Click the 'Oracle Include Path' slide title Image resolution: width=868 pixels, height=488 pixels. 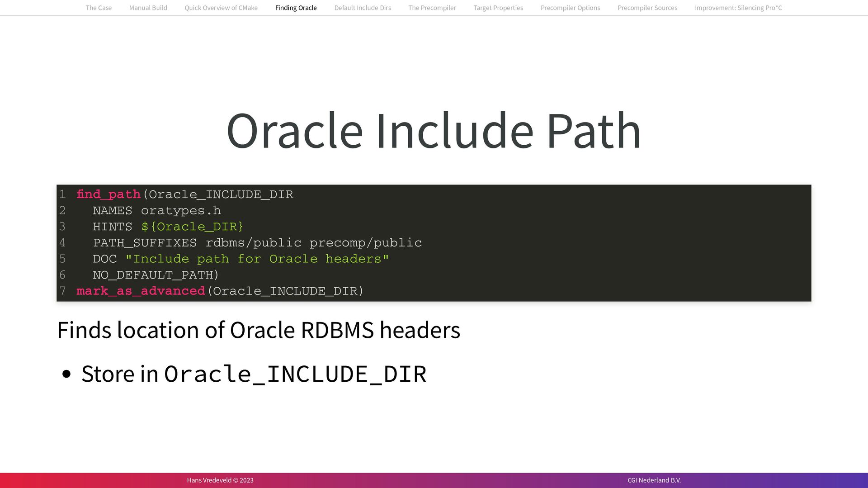click(434, 131)
